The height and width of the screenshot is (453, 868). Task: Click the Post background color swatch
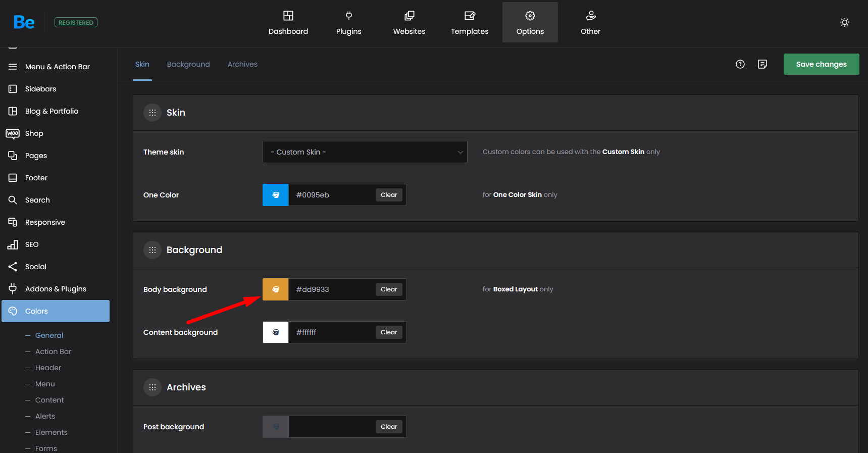click(x=276, y=427)
